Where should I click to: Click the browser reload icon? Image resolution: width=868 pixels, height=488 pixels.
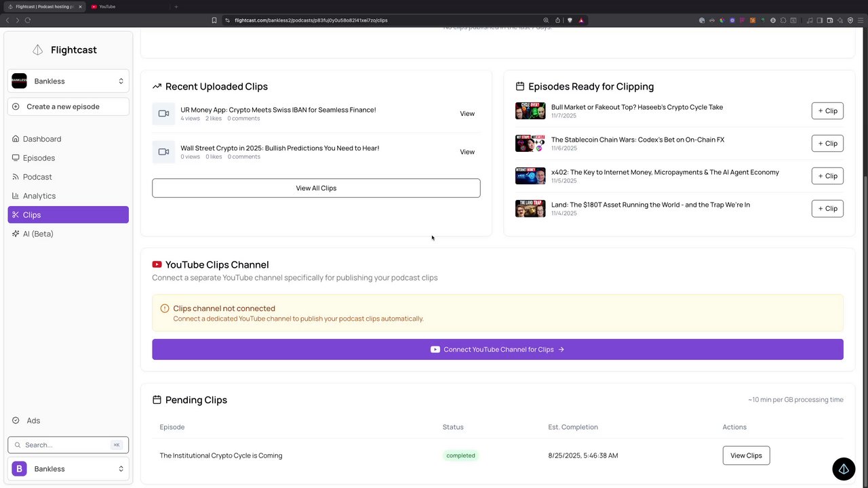click(x=28, y=20)
